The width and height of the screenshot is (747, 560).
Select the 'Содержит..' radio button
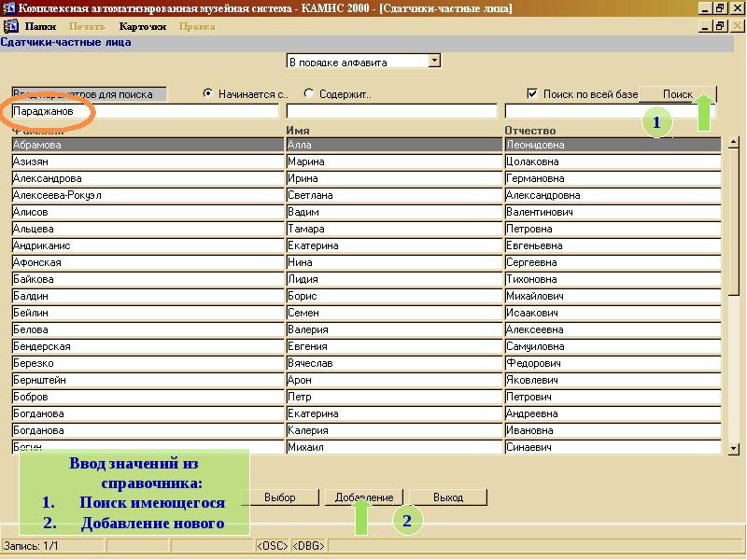pyautogui.click(x=309, y=93)
